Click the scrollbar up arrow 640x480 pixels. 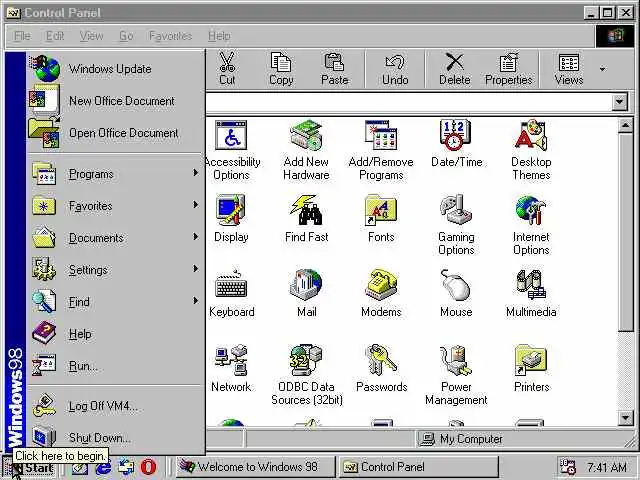(x=625, y=126)
